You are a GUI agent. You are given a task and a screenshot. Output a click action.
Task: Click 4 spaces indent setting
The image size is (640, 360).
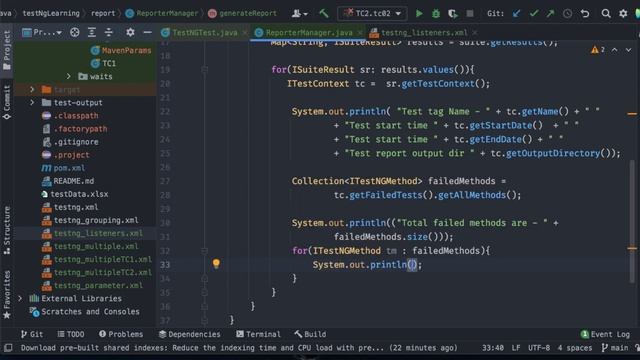575,348
